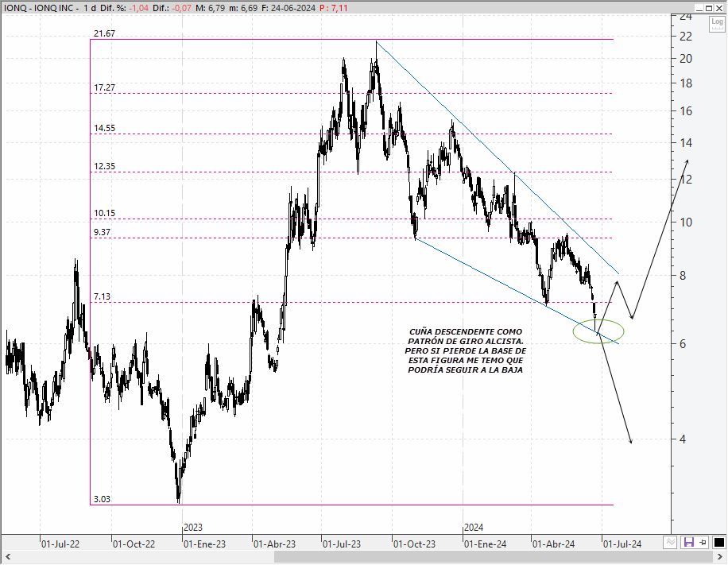Minimize the IONQ chart window
Viewport: 728px width, 565px height.
(699, 8)
